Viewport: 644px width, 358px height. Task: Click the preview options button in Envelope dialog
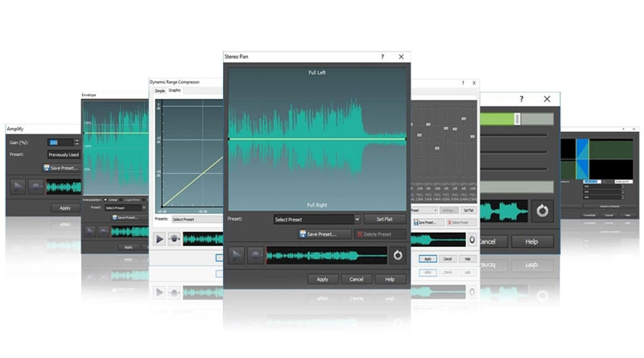[104, 232]
